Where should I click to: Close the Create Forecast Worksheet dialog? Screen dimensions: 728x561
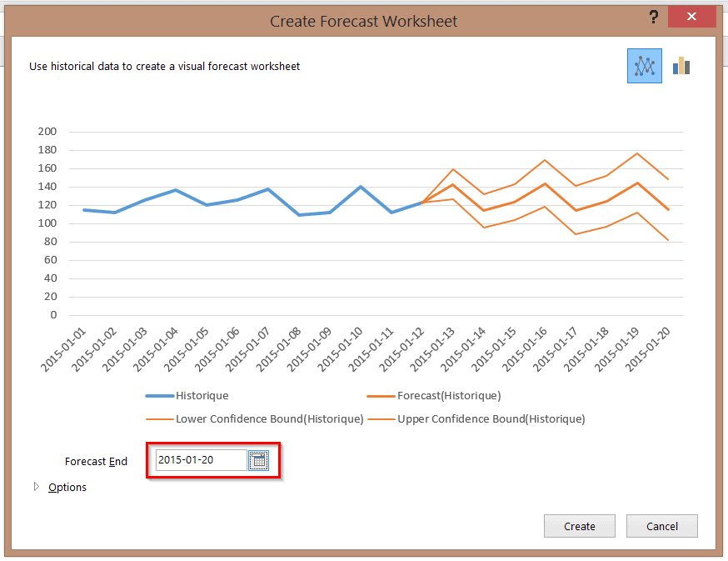click(693, 18)
